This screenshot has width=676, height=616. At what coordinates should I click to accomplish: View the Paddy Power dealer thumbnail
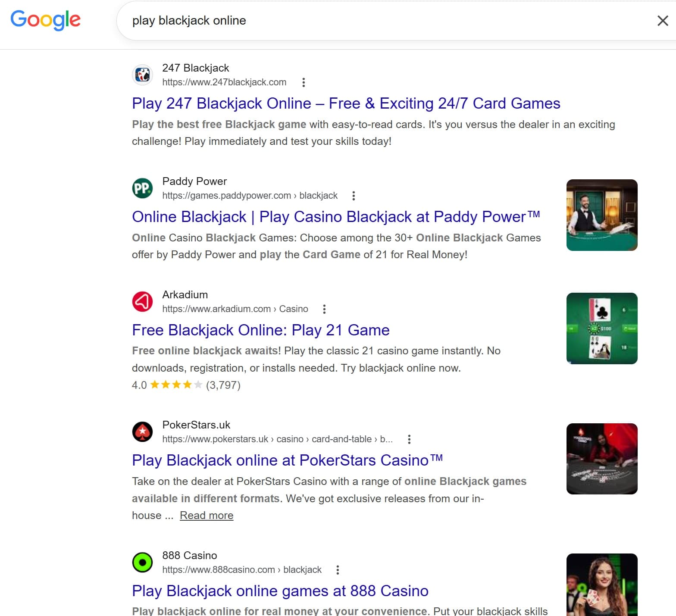[602, 215]
